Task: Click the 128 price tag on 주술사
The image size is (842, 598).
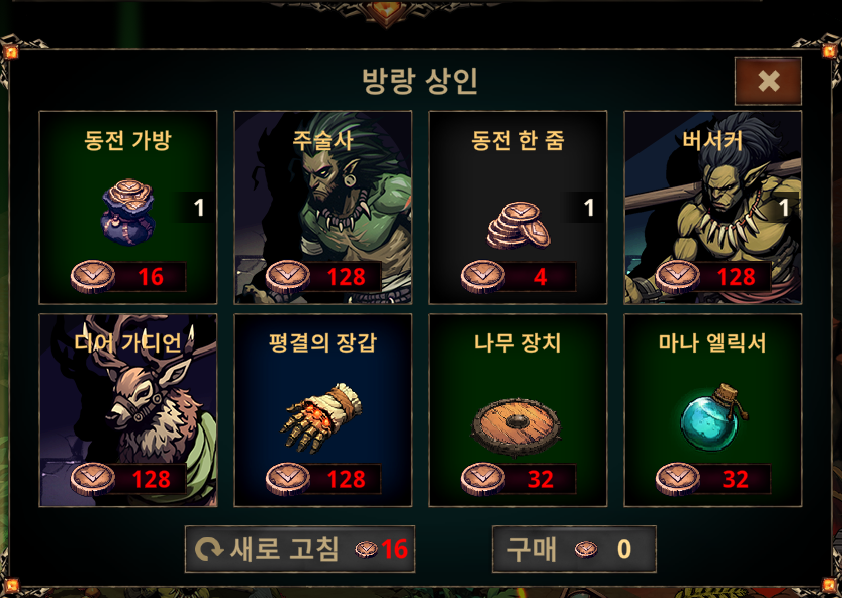Action: point(346,277)
